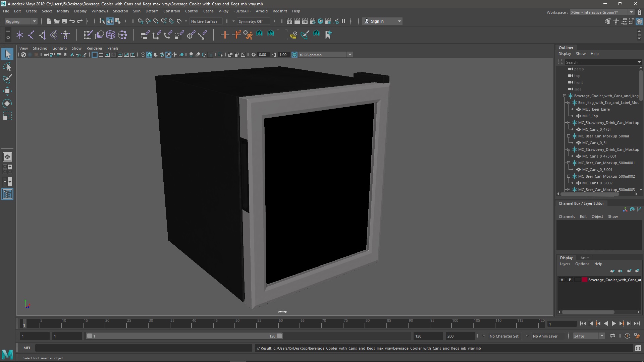Open the 24 fps frame rate dropdown
The image size is (644, 362).
click(588, 336)
